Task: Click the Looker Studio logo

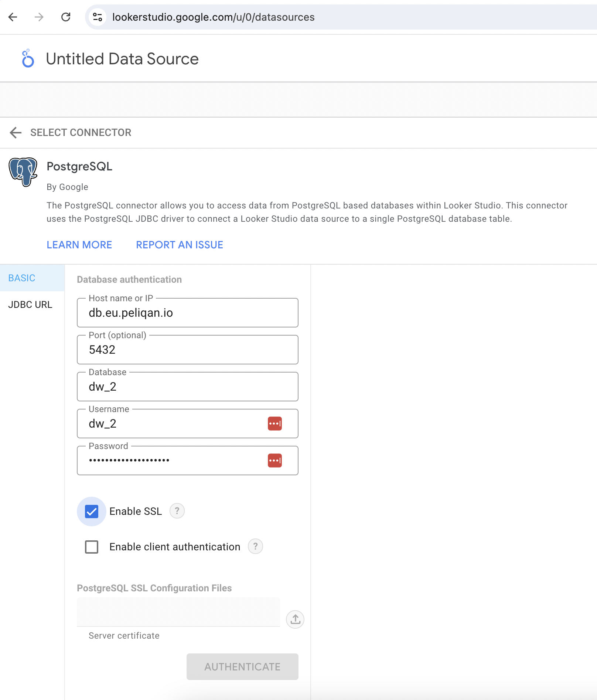Action: 28,59
